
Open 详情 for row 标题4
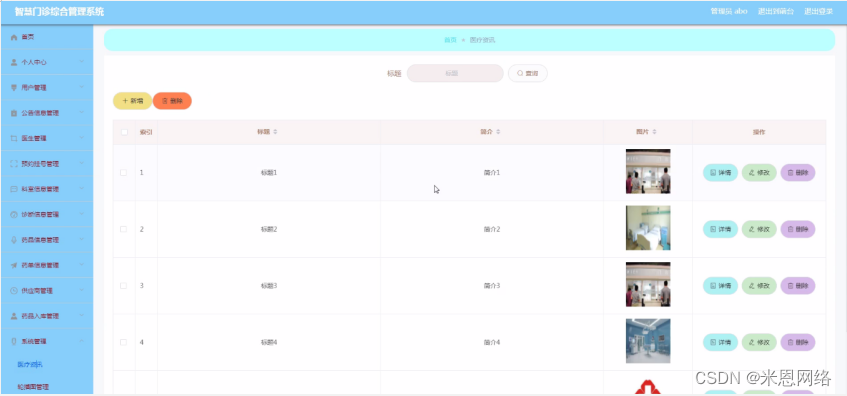[720, 343]
